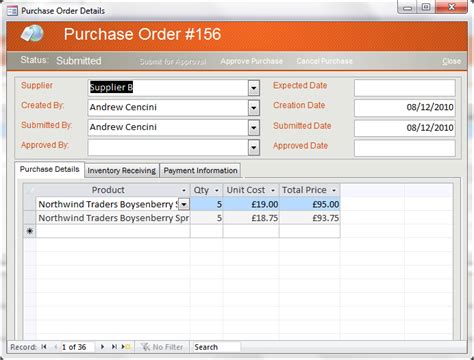Screen dimensions: 474x360
Task: Select the £19.00 unit cost cell
Action: pos(251,204)
